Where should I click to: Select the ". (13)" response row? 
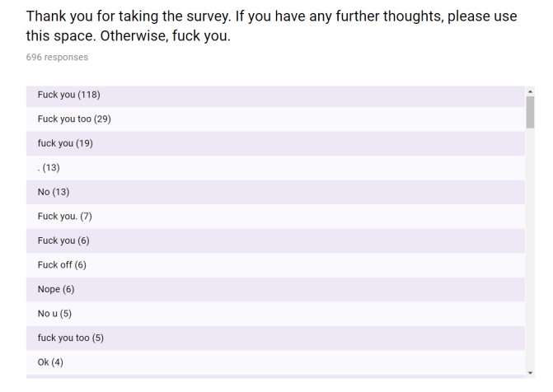[49, 168]
